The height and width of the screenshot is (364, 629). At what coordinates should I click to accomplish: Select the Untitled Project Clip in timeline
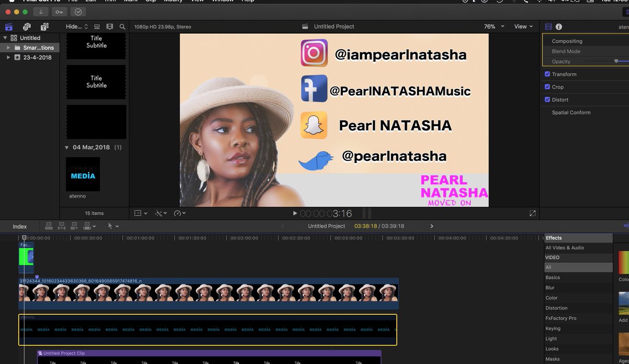pyautogui.click(x=209, y=357)
